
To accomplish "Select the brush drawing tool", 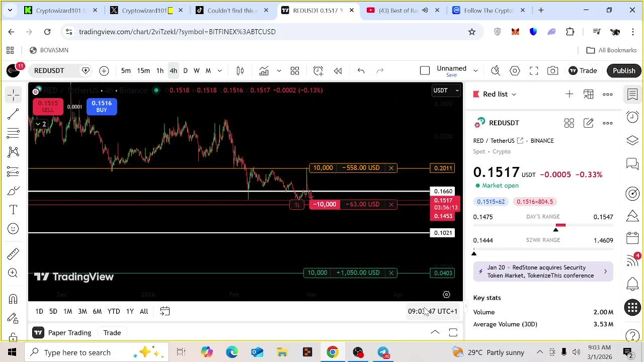I will point(14,191).
